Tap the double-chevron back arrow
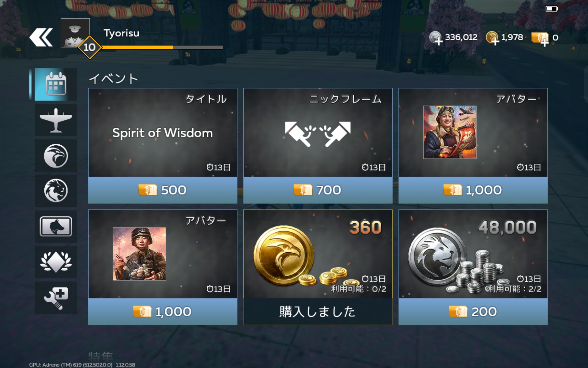This screenshot has width=588, height=368. pyautogui.click(x=41, y=37)
